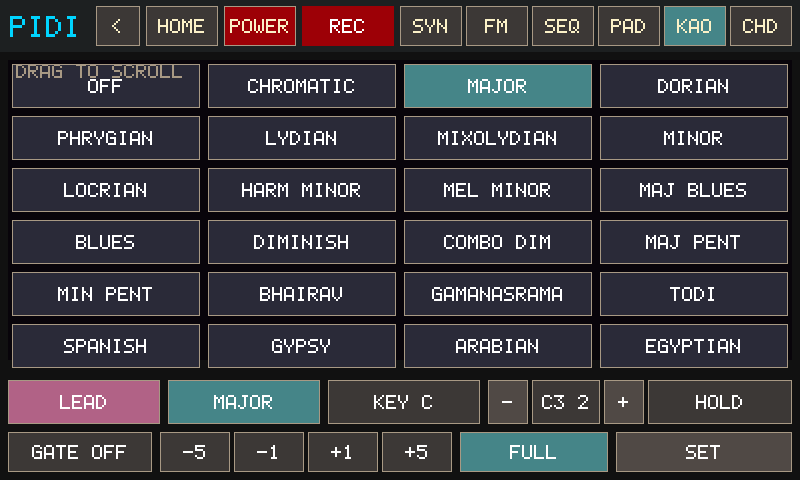Viewport: 800px width, 480px height.
Task: Select the COMBO DIM scale
Action: 497,242
